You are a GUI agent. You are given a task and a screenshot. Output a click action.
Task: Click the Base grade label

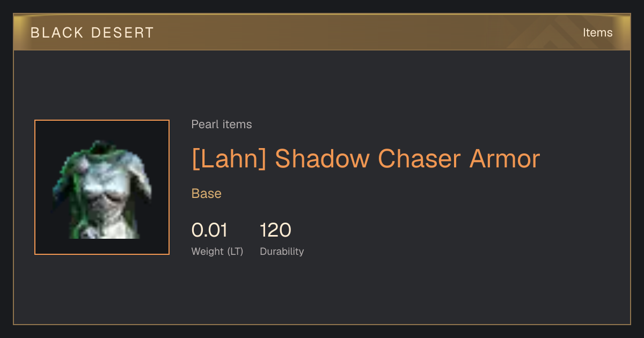pos(207,194)
